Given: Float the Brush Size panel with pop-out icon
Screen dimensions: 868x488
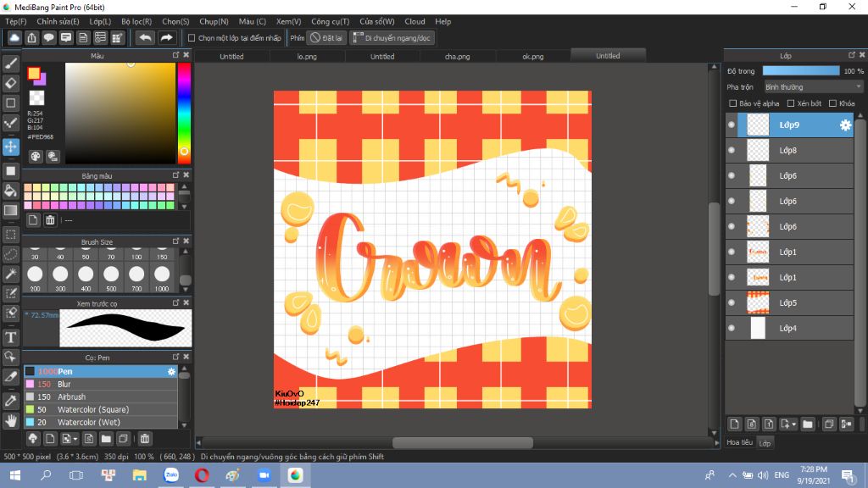Looking at the screenshot, I should coord(176,241).
